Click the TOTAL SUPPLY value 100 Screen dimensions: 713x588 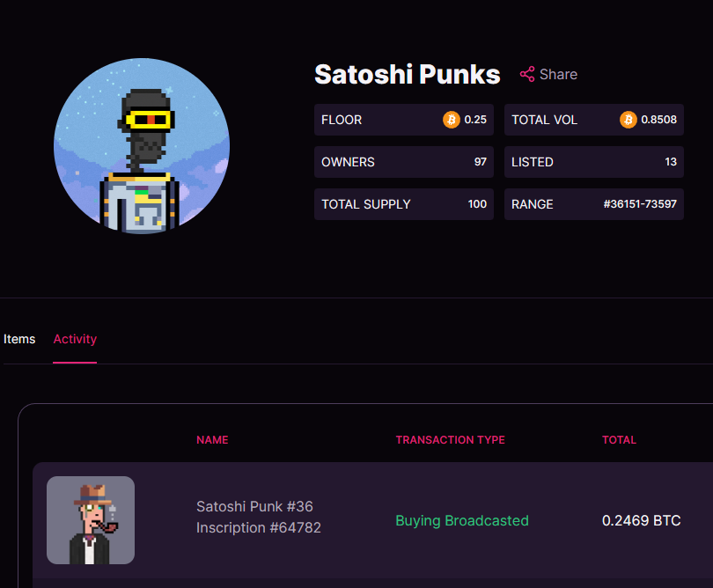(x=477, y=204)
